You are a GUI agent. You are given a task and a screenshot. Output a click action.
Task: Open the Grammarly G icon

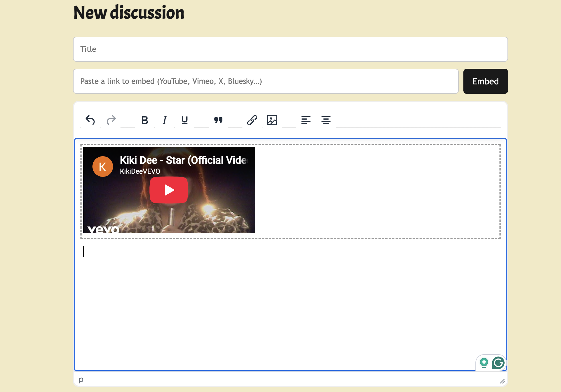point(498,363)
